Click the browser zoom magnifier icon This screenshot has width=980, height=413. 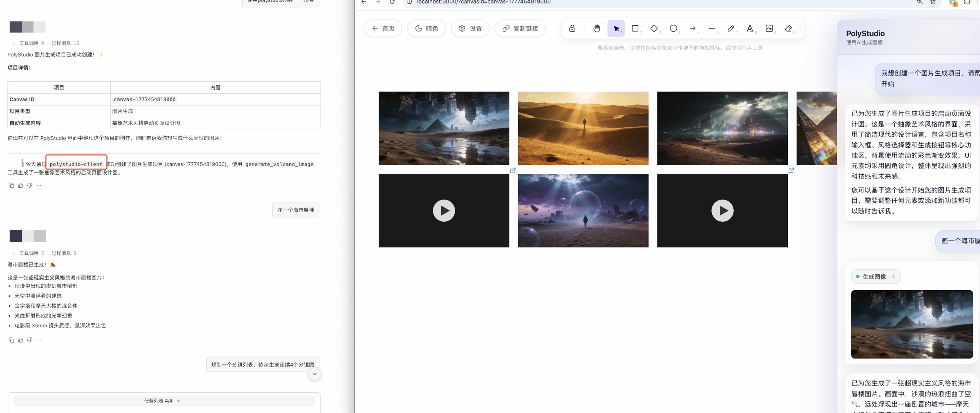[x=920, y=2]
